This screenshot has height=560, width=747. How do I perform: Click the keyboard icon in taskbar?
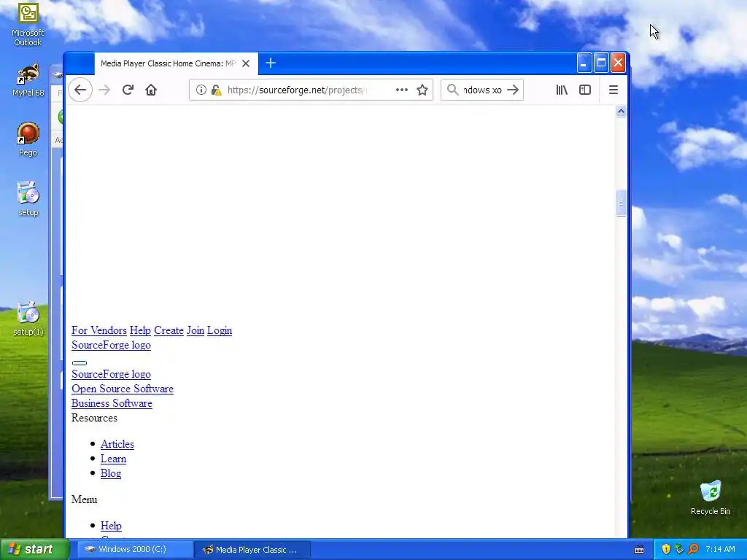pos(639,550)
